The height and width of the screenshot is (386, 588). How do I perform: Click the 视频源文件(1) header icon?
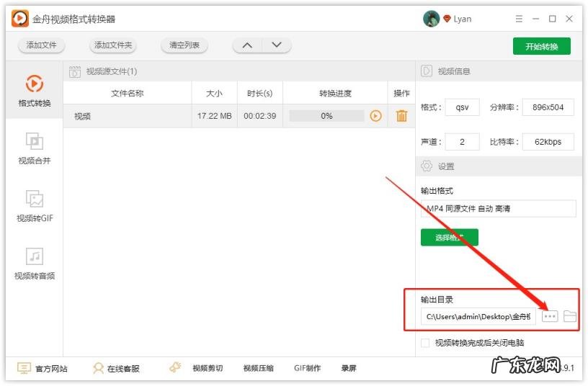(x=75, y=71)
